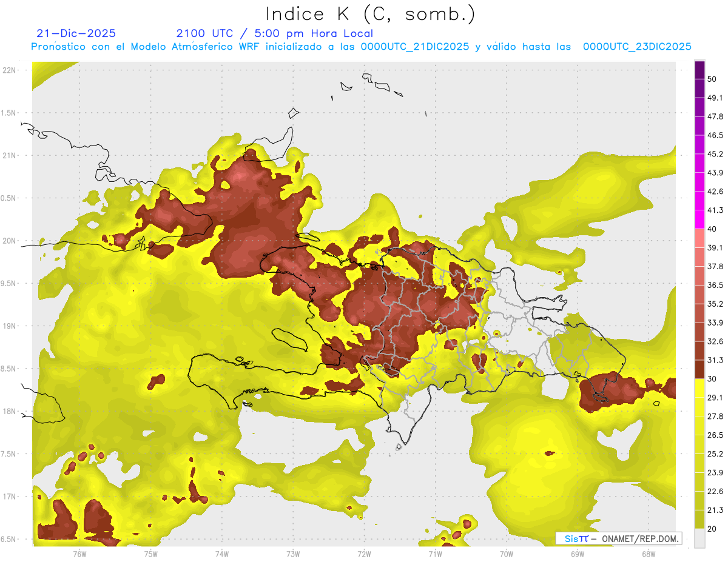Click the 'Pronostico con el Modelo Atmosferico WRF' line
The height and width of the screenshot is (562, 728).
click(361, 47)
